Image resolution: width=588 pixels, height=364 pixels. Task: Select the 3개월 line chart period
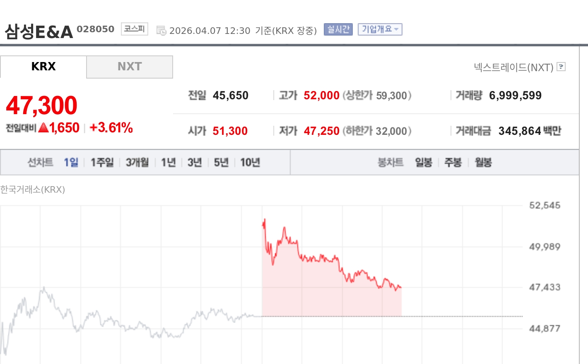pyautogui.click(x=137, y=162)
